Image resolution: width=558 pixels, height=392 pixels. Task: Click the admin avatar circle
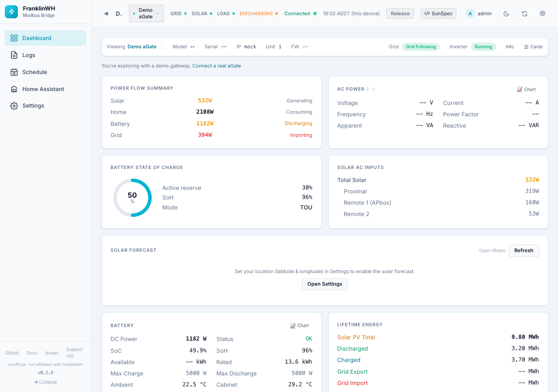470,14
